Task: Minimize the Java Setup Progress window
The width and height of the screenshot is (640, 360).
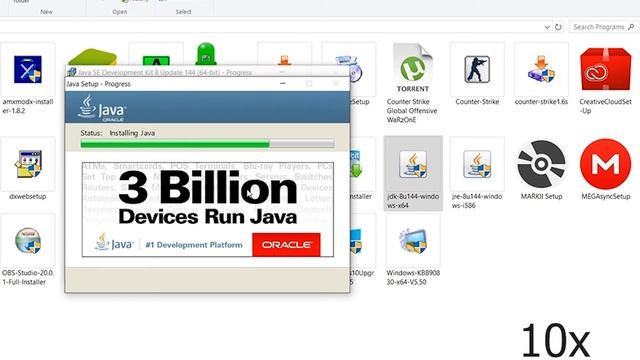Action: point(282,84)
